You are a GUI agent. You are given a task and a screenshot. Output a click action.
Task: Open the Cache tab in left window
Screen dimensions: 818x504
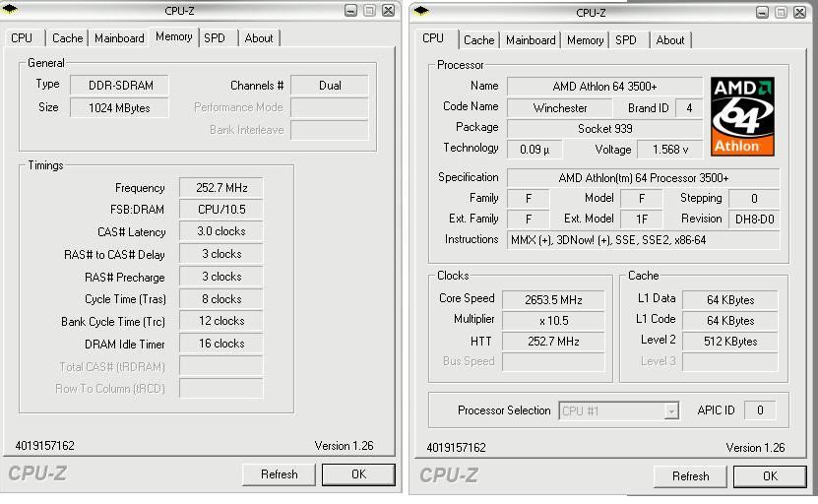point(67,38)
